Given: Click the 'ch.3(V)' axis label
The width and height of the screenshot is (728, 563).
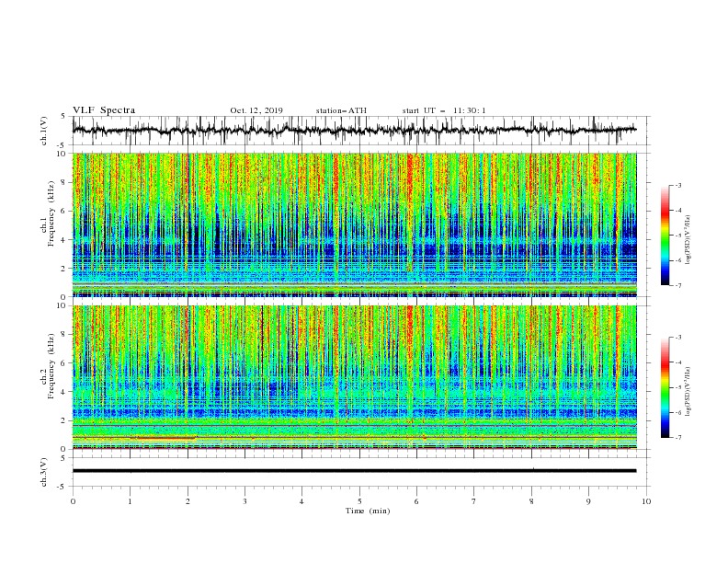Looking at the screenshot, I should [x=44, y=472].
